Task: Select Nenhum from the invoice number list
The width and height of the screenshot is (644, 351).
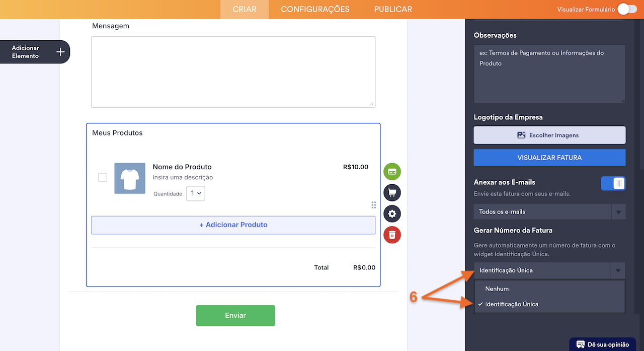Action: [497, 289]
